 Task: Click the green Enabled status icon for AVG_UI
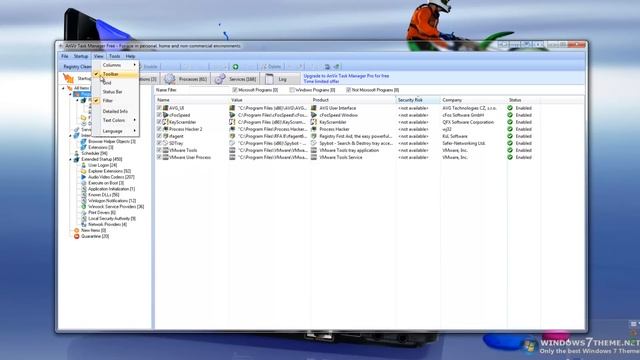pos(510,108)
